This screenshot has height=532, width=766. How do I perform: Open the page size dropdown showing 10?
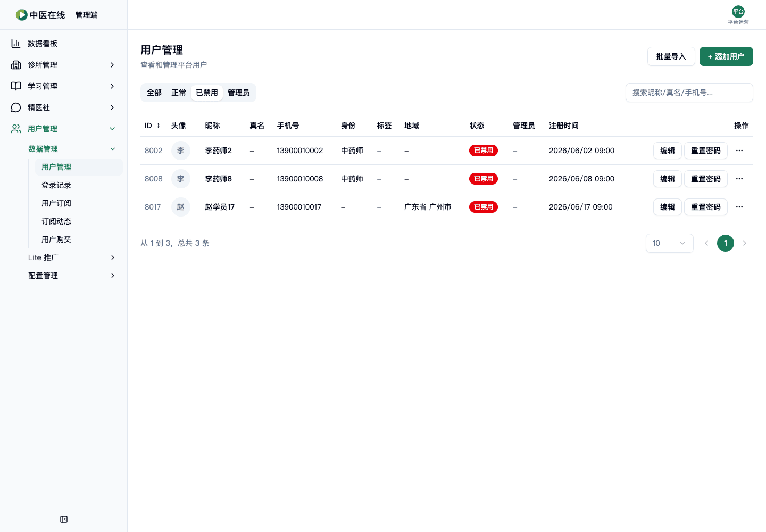[x=670, y=243]
